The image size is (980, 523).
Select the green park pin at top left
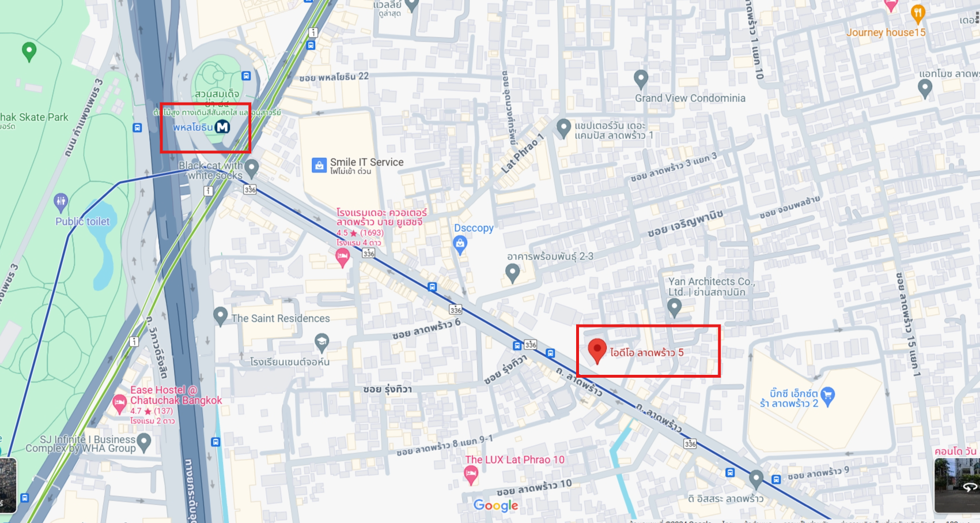click(x=29, y=52)
